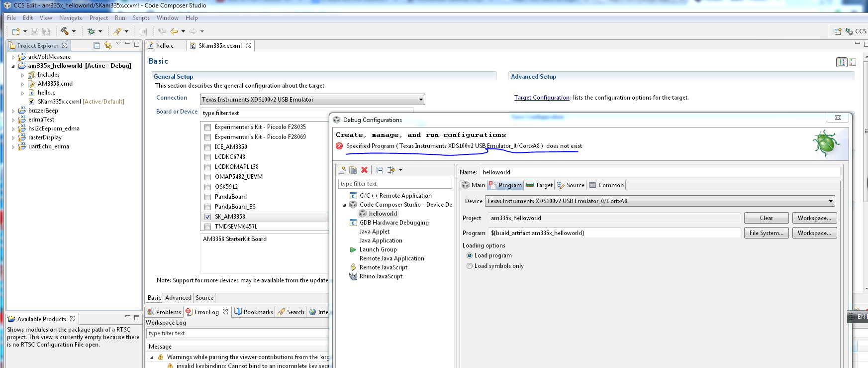Check Experimenter's Kit - Piccolo F28035 box

pyautogui.click(x=208, y=127)
